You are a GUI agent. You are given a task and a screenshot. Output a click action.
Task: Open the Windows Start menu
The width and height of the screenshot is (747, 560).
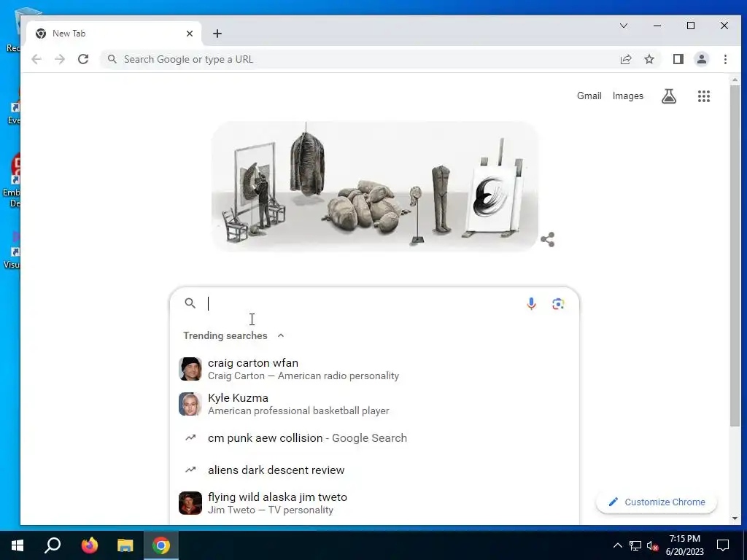click(x=18, y=545)
